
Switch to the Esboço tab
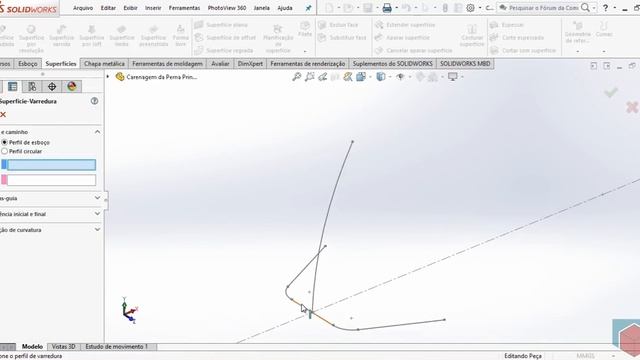click(x=28, y=64)
